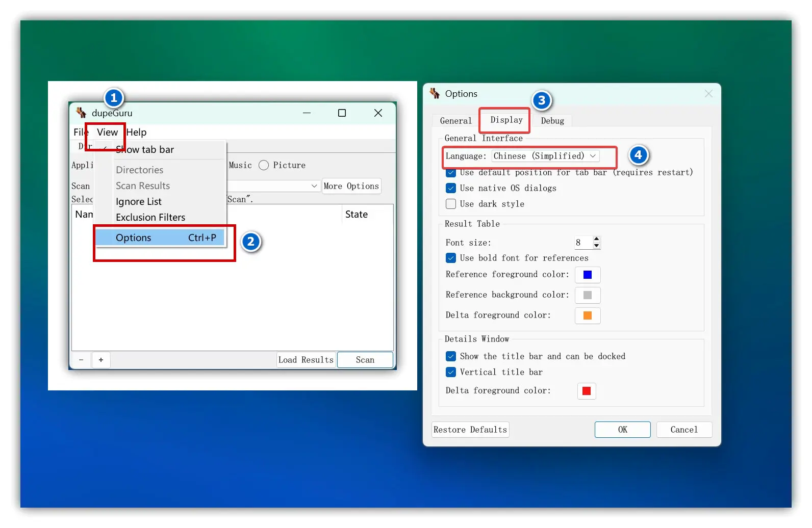Toggle Use bold font for references
812x528 pixels.
click(x=451, y=258)
